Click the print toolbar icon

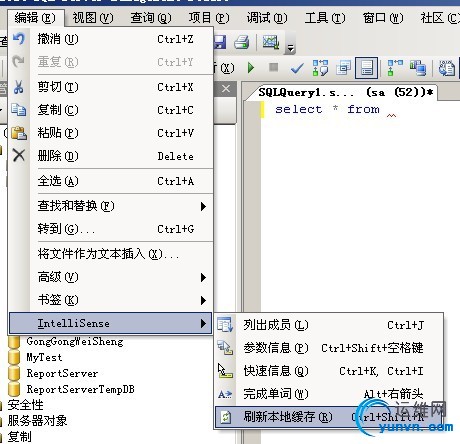click(242, 42)
